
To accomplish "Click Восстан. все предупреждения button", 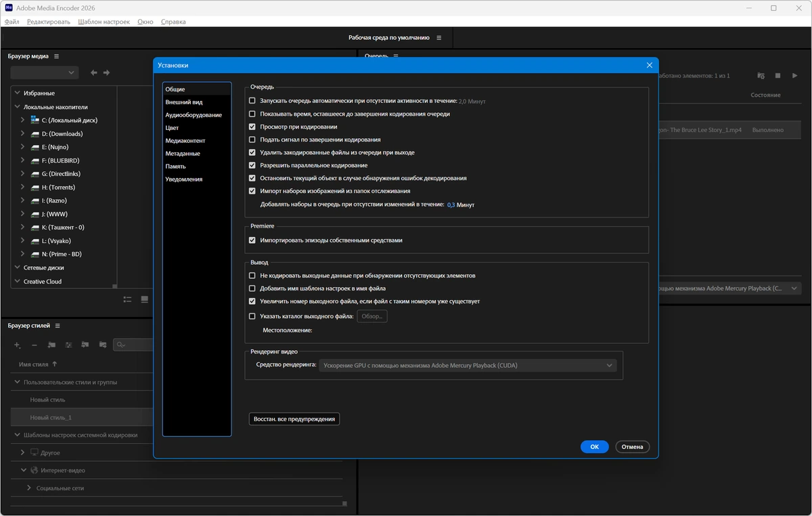I will tap(294, 419).
